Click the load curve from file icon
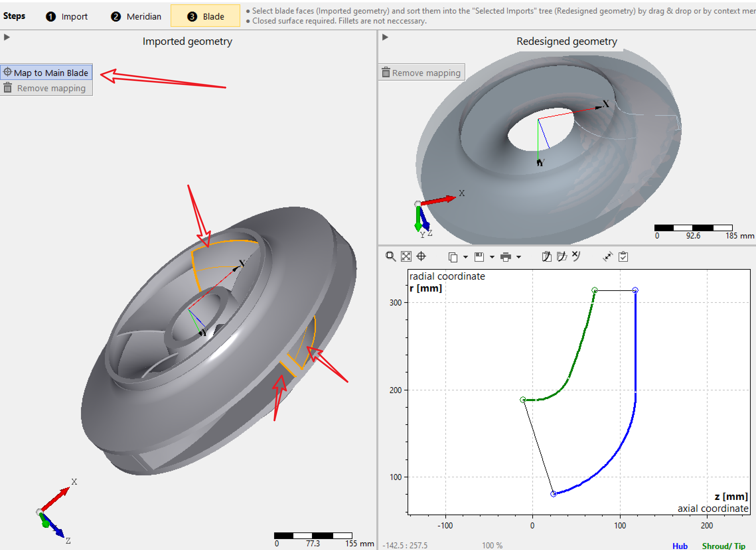756x550 pixels. tap(562, 256)
